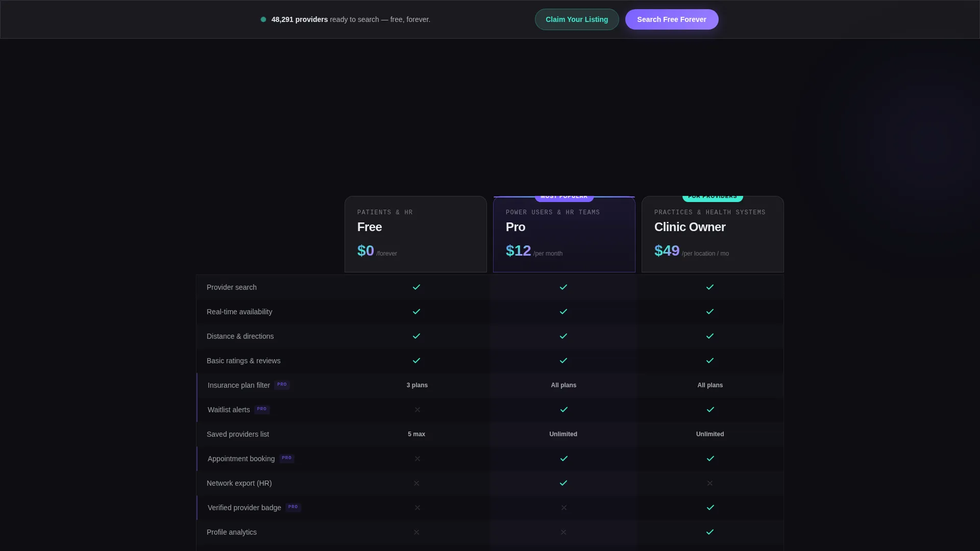Image resolution: width=980 pixels, height=551 pixels.
Task: Click the Real-time availability feature label
Action: (x=239, y=312)
